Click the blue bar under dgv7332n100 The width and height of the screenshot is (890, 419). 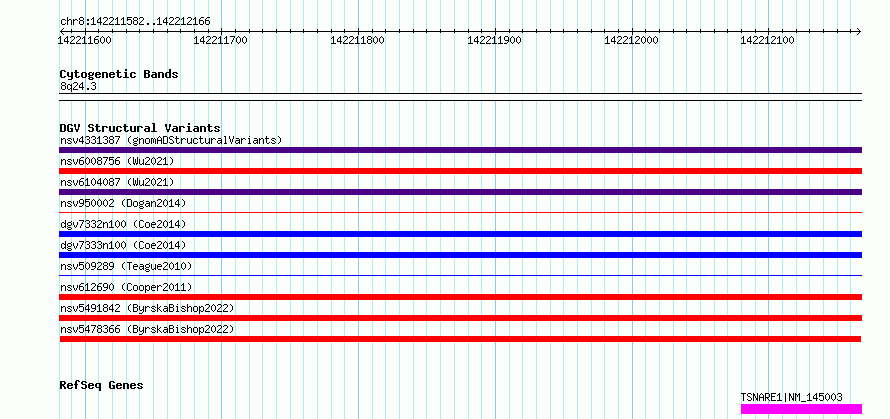[460, 234]
